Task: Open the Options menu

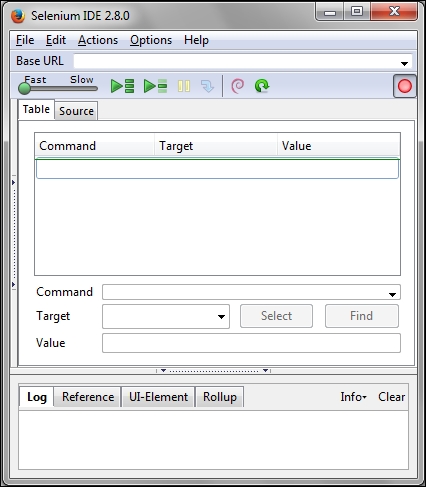Action: [151, 40]
